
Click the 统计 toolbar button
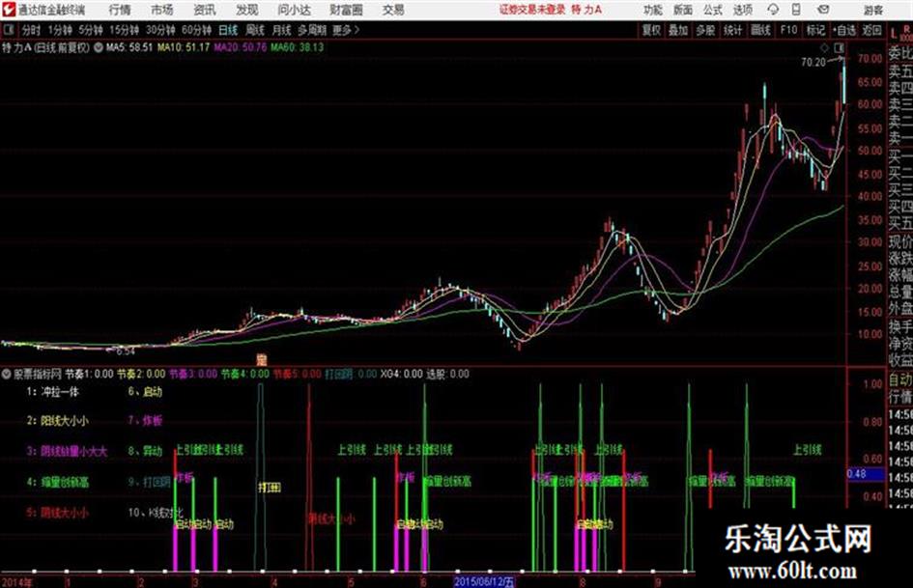click(x=732, y=30)
